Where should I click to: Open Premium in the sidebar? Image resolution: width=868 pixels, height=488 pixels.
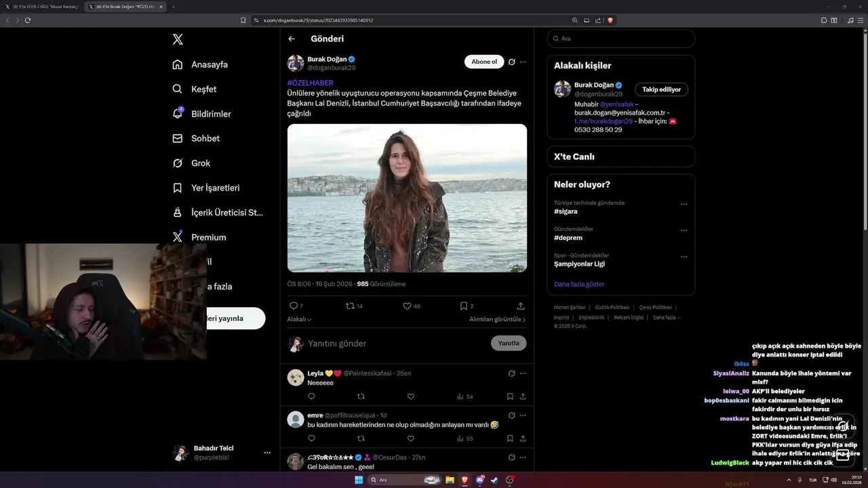(x=199, y=237)
